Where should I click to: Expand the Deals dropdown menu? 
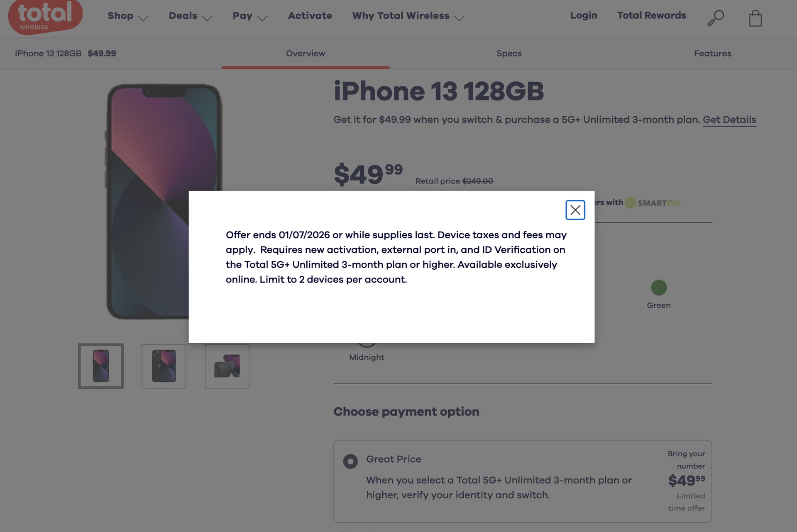pyautogui.click(x=190, y=16)
